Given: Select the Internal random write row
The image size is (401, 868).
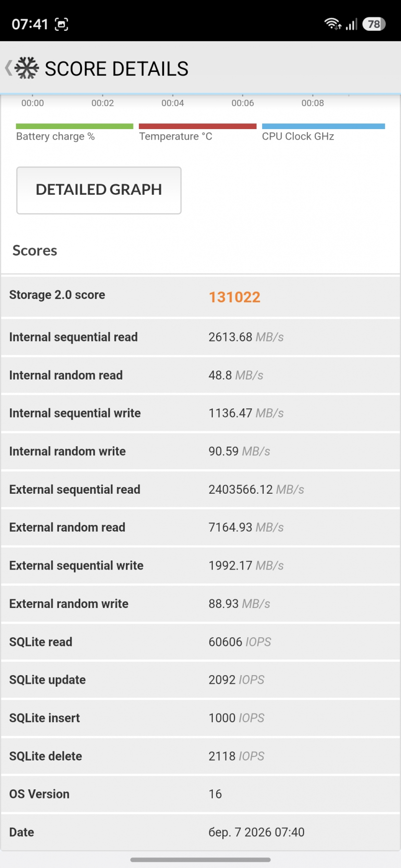Looking at the screenshot, I should [x=200, y=451].
